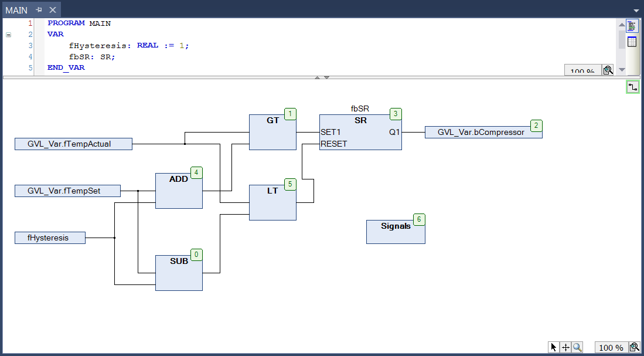Select the MAIN editor tab
Viewport: 644px width, 356px height.
[x=16, y=10]
